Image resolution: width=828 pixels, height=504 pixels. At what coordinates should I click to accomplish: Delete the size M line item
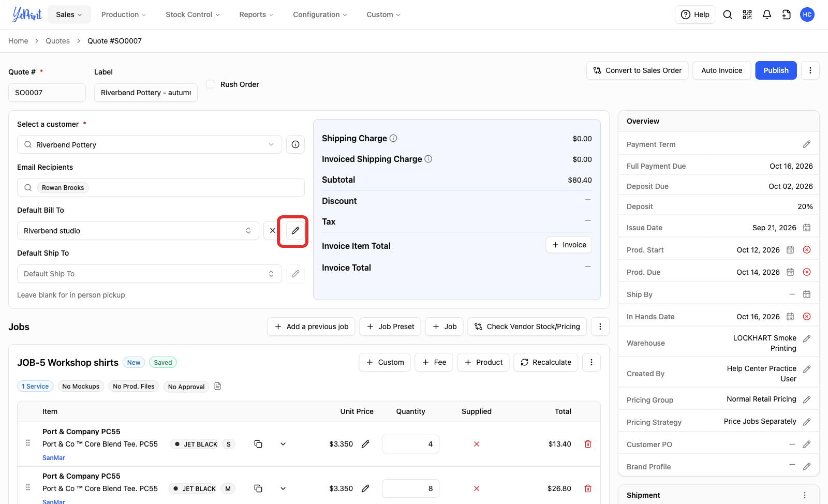pyautogui.click(x=588, y=488)
